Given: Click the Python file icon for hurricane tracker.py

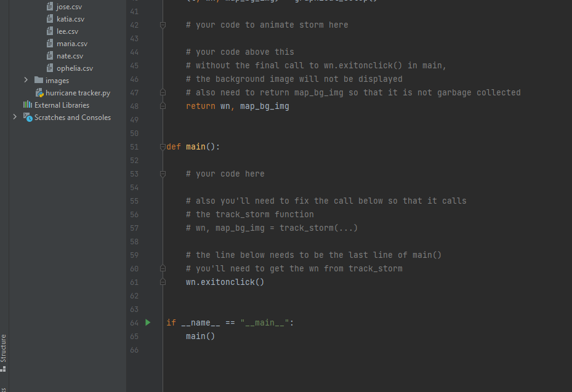Looking at the screenshot, I should 39,93.
